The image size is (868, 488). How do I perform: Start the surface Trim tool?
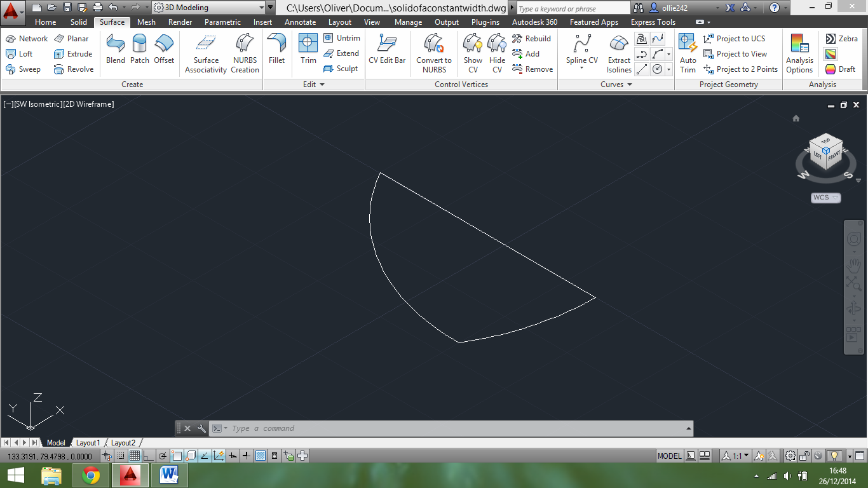[308, 50]
